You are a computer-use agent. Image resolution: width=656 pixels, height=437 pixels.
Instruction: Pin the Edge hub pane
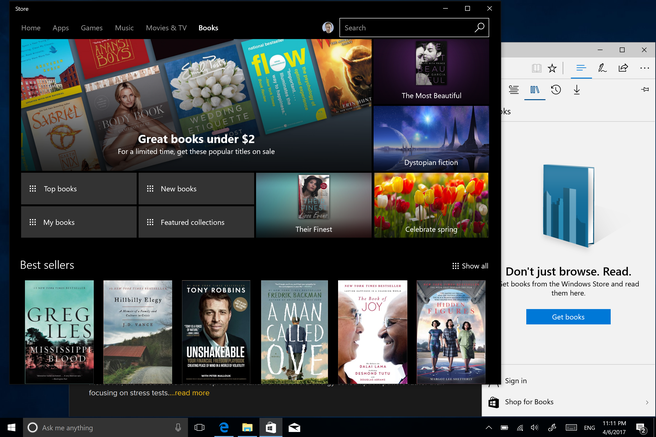[645, 89]
